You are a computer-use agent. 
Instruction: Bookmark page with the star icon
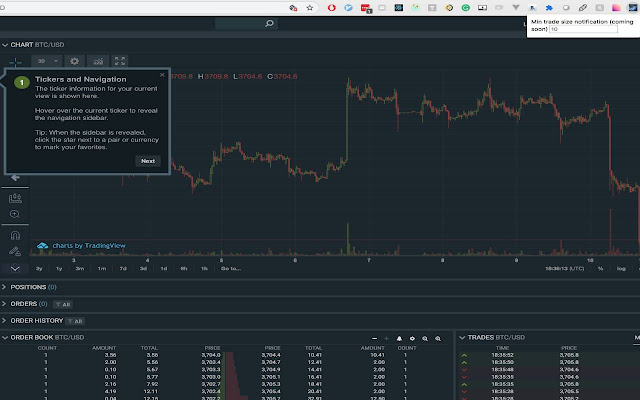310,8
